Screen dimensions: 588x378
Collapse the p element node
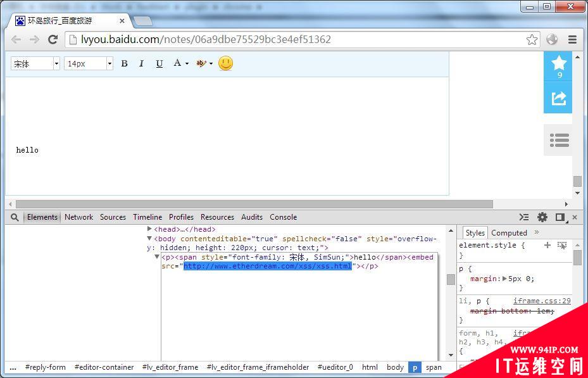pyautogui.click(x=157, y=257)
